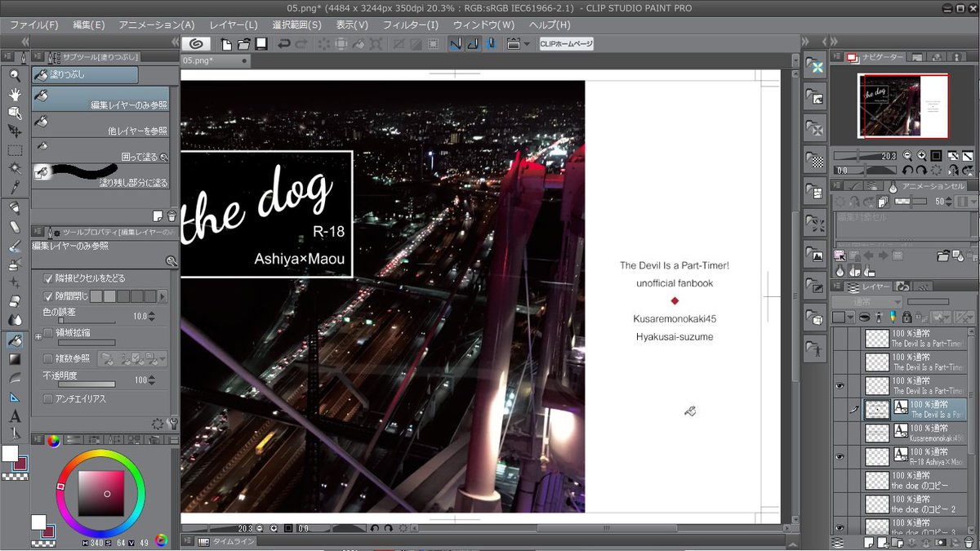
Task: Click the Redo arrow
Action: 301,43
